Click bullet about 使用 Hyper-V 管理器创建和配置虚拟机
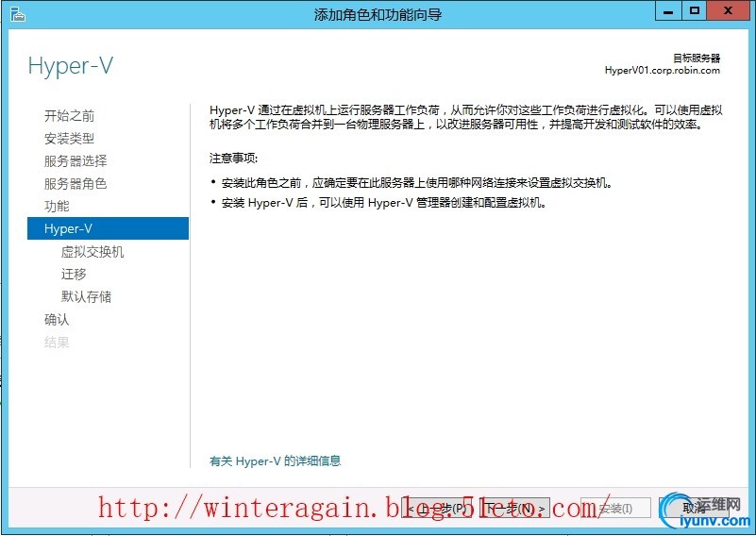Screen dimensions: 756x536 pos(384,203)
